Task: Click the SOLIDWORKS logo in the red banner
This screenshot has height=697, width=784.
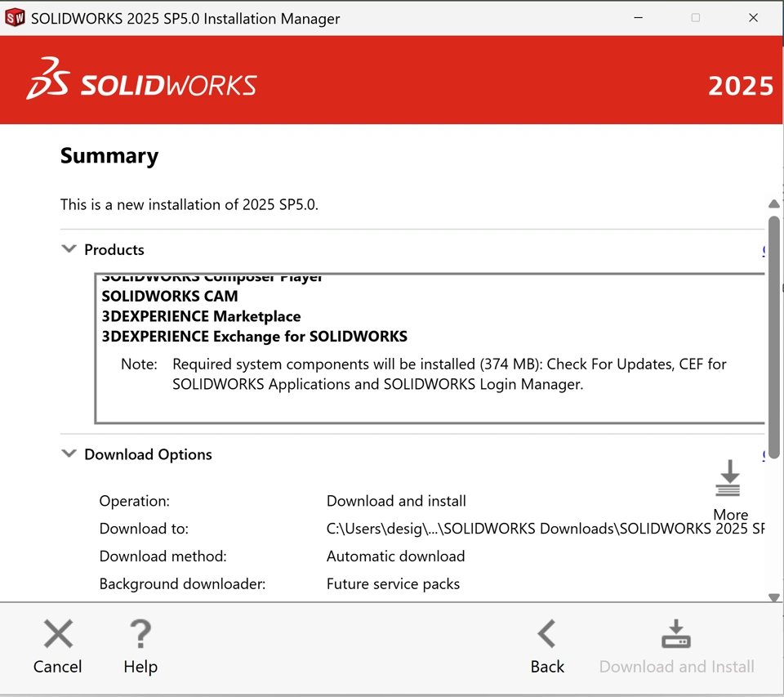Action: pos(142,79)
